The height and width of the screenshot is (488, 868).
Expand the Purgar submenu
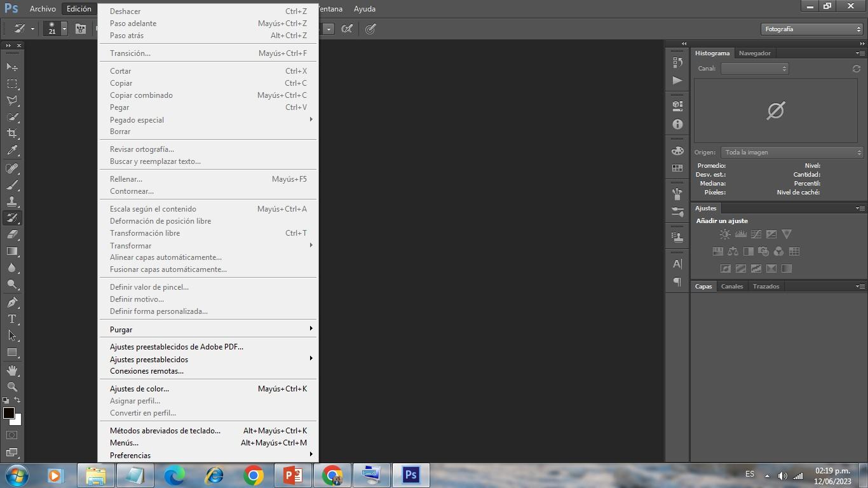click(x=208, y=329)
